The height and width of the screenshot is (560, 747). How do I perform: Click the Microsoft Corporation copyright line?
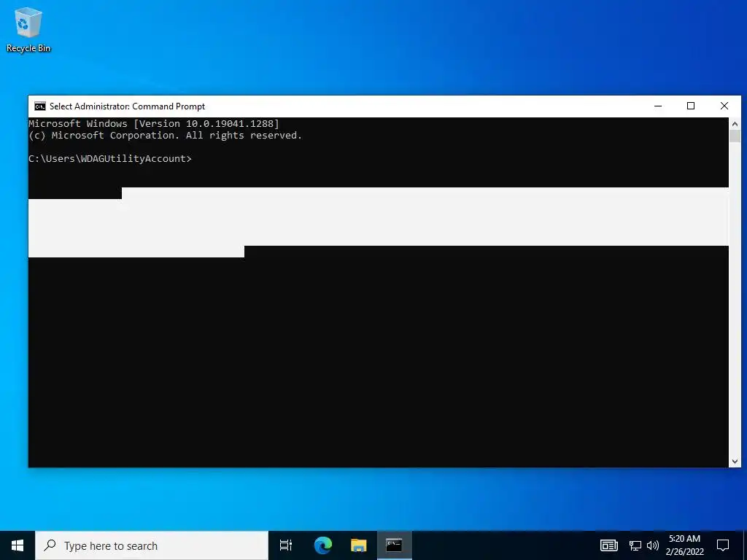coord(166,135)
